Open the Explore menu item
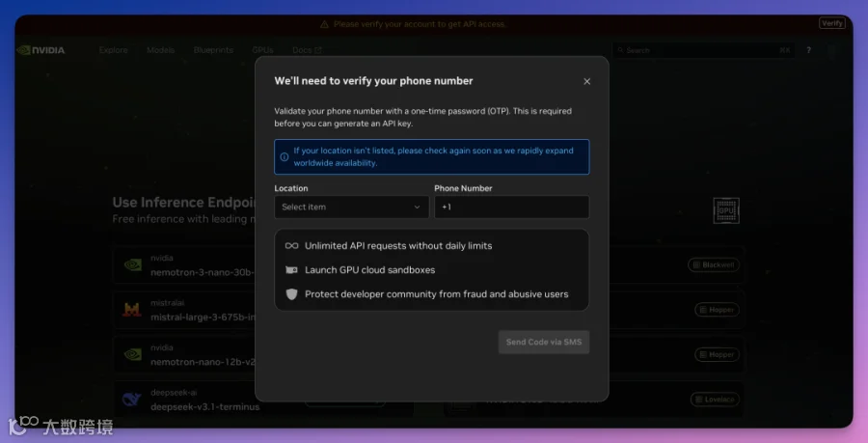 [114, 50]
